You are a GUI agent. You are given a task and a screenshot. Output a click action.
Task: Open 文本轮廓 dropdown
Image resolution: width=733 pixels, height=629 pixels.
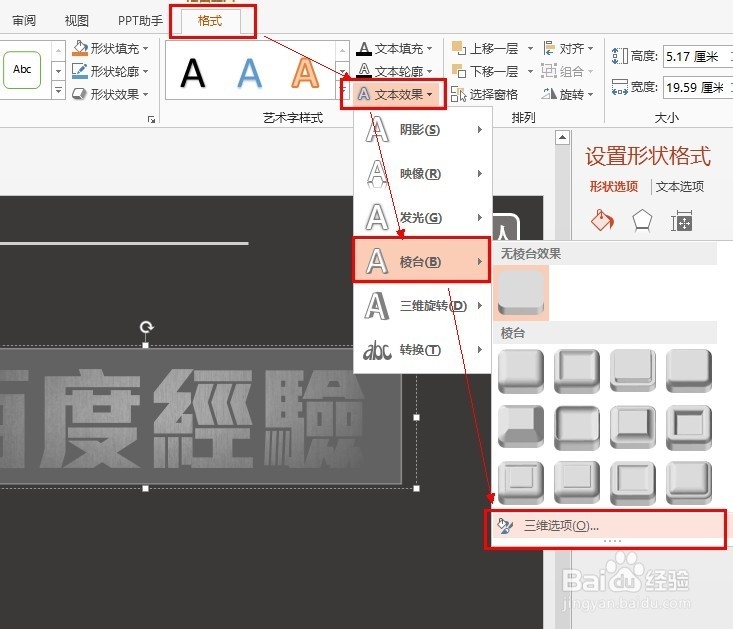pos(395,71)
